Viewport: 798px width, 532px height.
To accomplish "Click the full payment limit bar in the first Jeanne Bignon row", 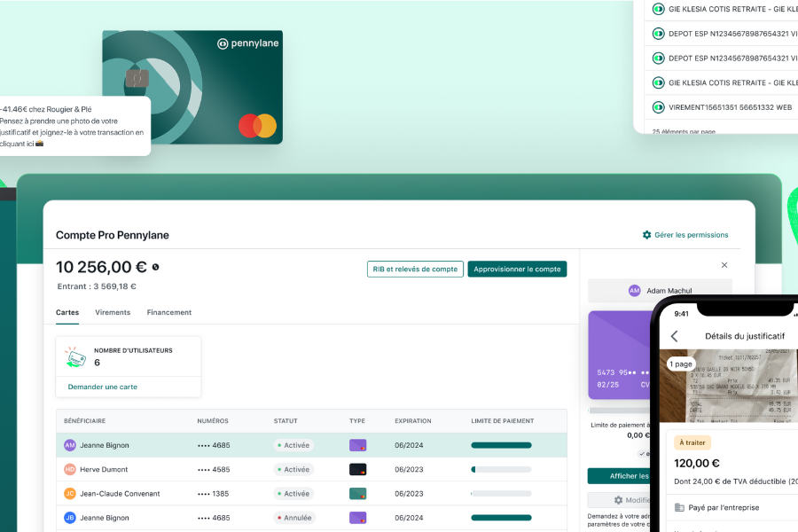I will point(501,445).
